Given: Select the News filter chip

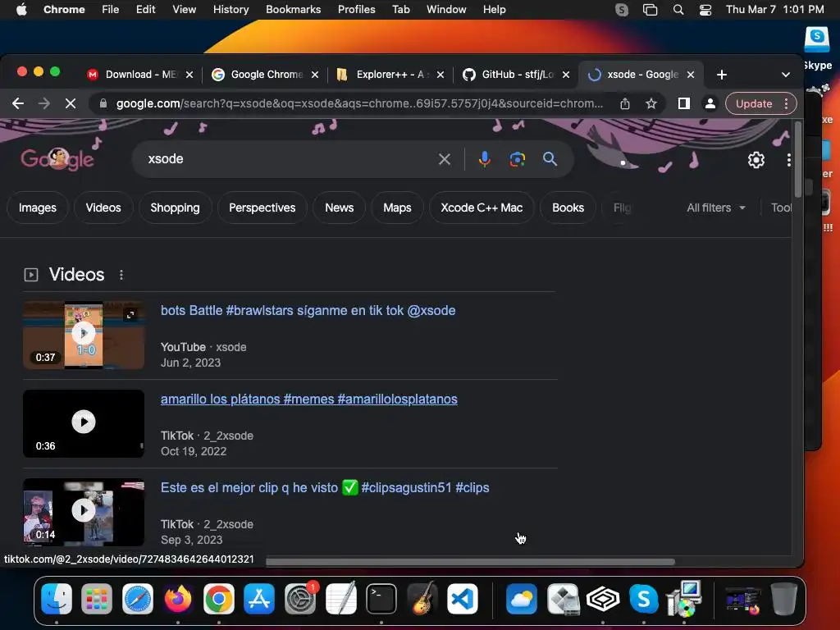Looking at the screenshot, I should [339, 208].
